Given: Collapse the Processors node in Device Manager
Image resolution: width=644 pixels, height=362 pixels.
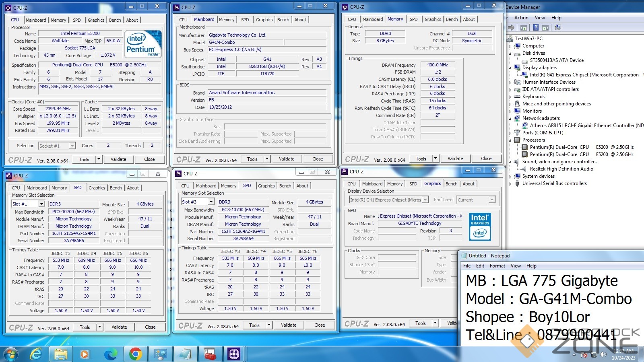Looking at the screenshot, I should (510, 140).
